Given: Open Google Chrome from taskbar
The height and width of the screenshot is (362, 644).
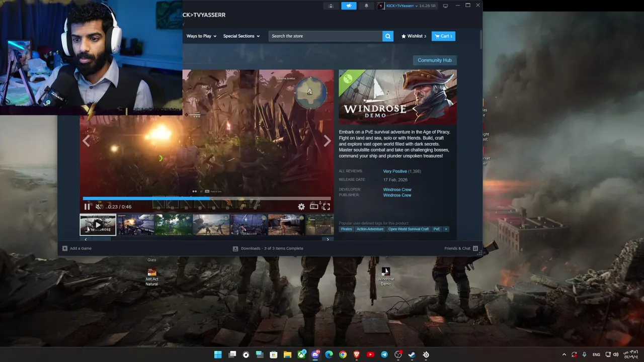Looking at the screenshot, I should (x=343, y=354).
